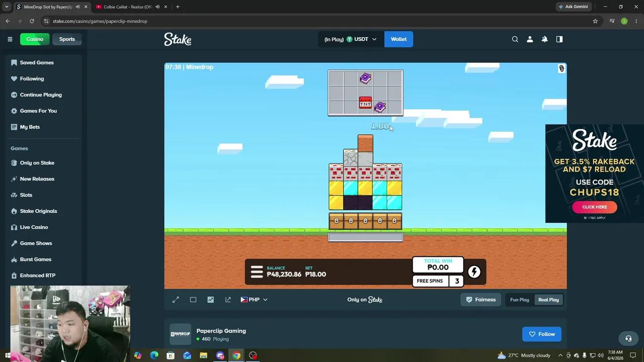Open Burst Games category
Screen dimensions: 644x362
(35, 259)
